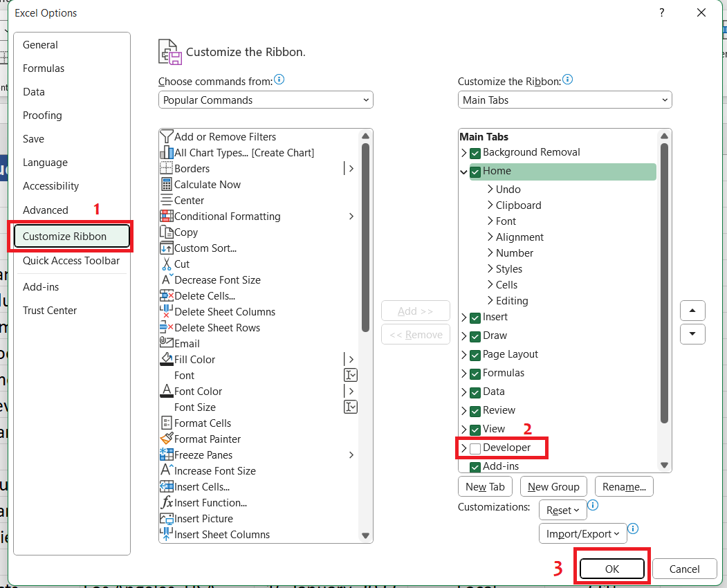Click info icon beside Customize the Ribbon label
This screenshot has width=727, height=588.
click(x=567, y=80)
